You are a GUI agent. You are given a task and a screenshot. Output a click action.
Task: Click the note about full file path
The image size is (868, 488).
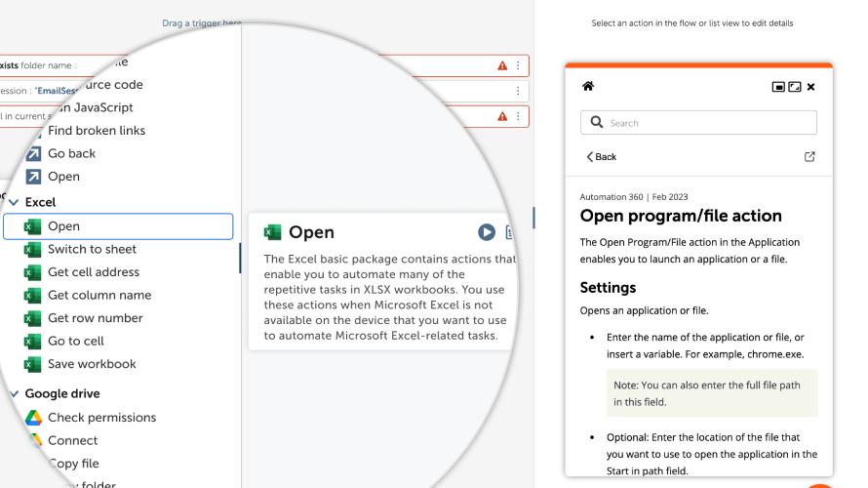point(712,393)
